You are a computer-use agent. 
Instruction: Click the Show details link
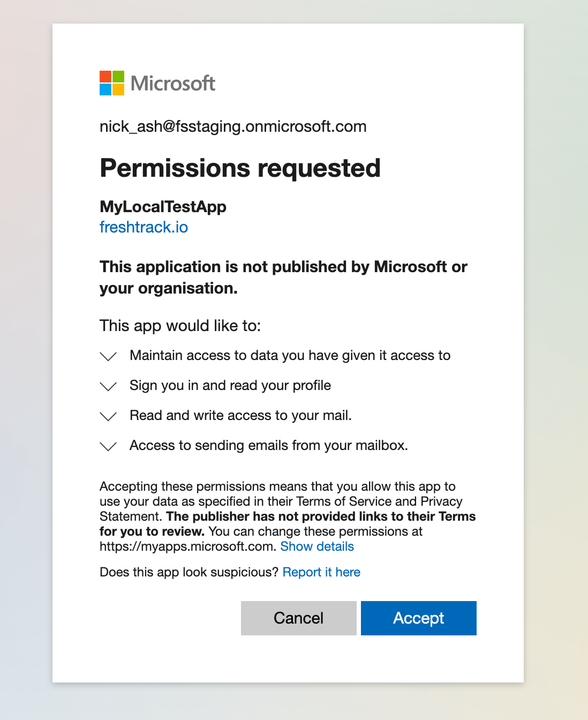(317, 546)
